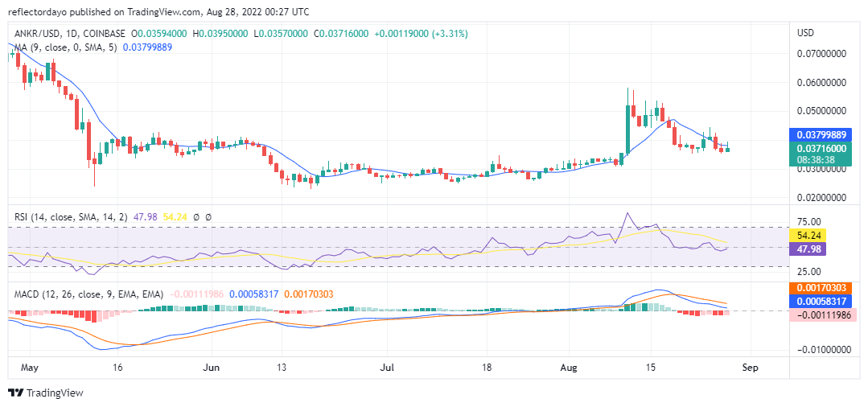Click the orange 0.00170303 MACD axis tag

click(x=819, y=289)
